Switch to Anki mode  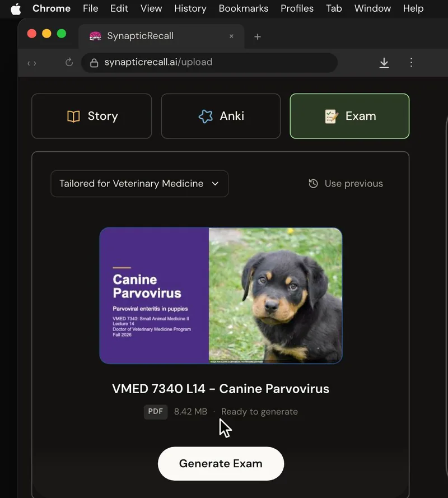[221, 116]
